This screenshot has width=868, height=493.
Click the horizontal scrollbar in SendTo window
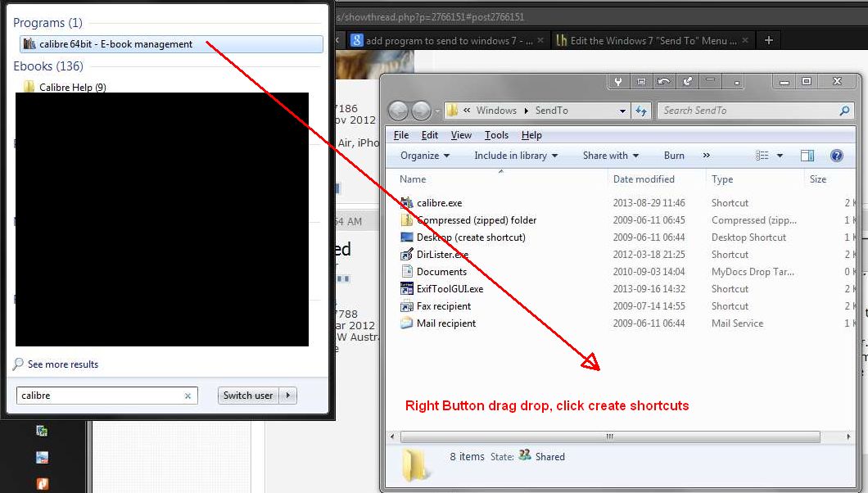click(x=610, y=436)
